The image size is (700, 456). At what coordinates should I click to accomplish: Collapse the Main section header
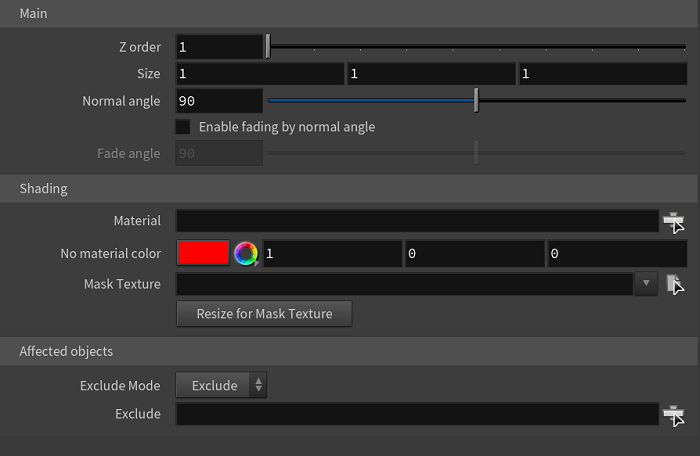click(x=349, y=13)
